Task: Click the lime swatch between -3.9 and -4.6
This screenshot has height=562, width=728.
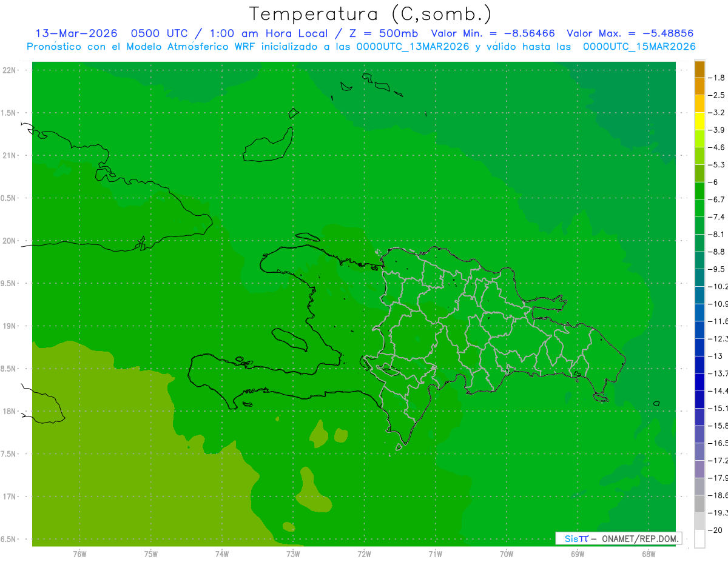Action: pyautogui.click(x=699, y=138)
